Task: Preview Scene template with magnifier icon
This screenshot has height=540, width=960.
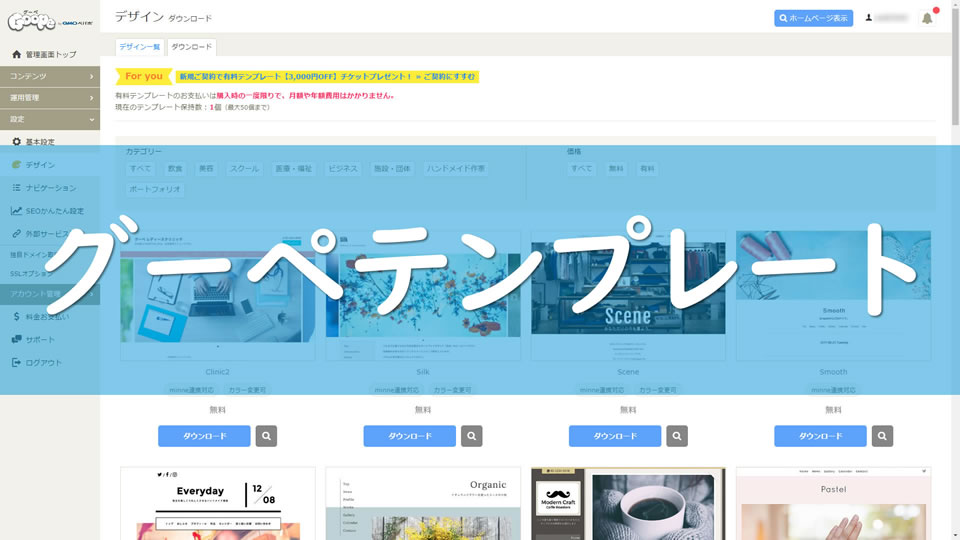Action: click(x=677, y=436)
